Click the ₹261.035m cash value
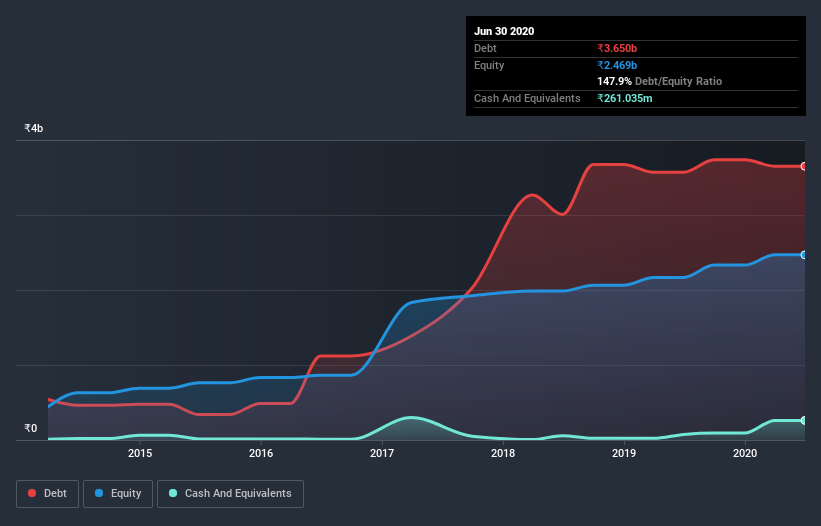The width and height of the screenshot is (821, 526). click(625, 98)
